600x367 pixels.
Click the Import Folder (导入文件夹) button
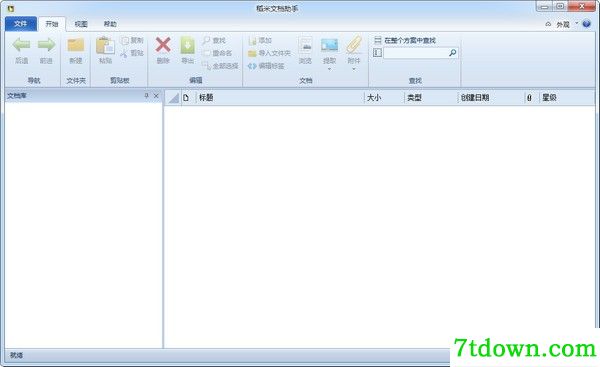(269, 53)
